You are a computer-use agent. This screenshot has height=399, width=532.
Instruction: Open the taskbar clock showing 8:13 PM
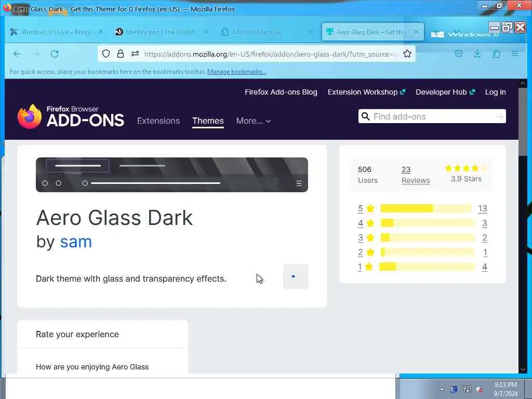click(x=506, y=389)
